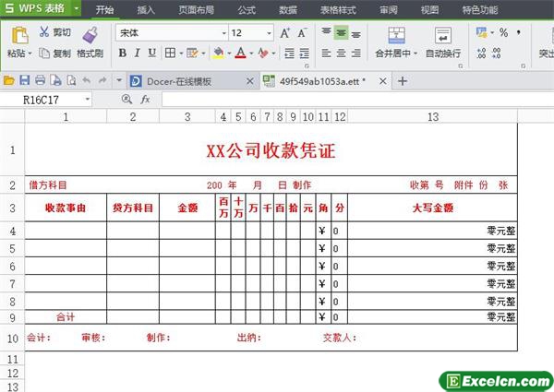Viewport: 554px width, 392px height.
Task: Close the Docer-在线模板 tab
Action: click(x=250, y=81)
